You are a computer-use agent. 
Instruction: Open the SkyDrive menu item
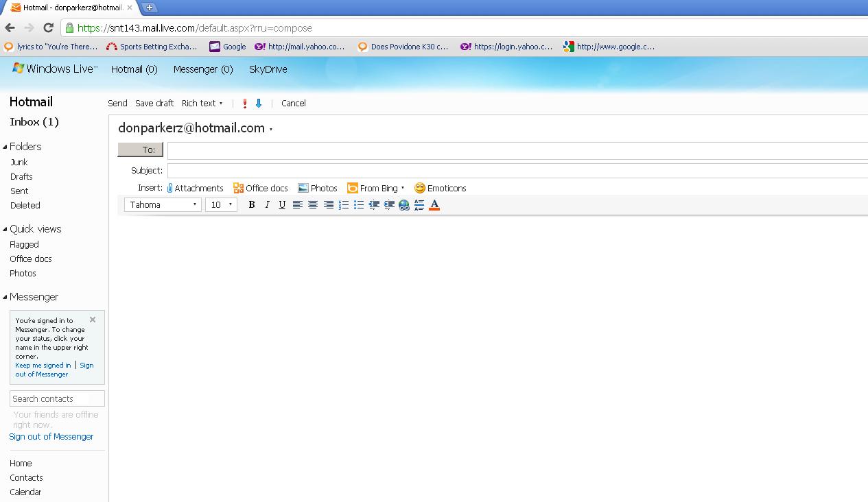tap(268, 69)
